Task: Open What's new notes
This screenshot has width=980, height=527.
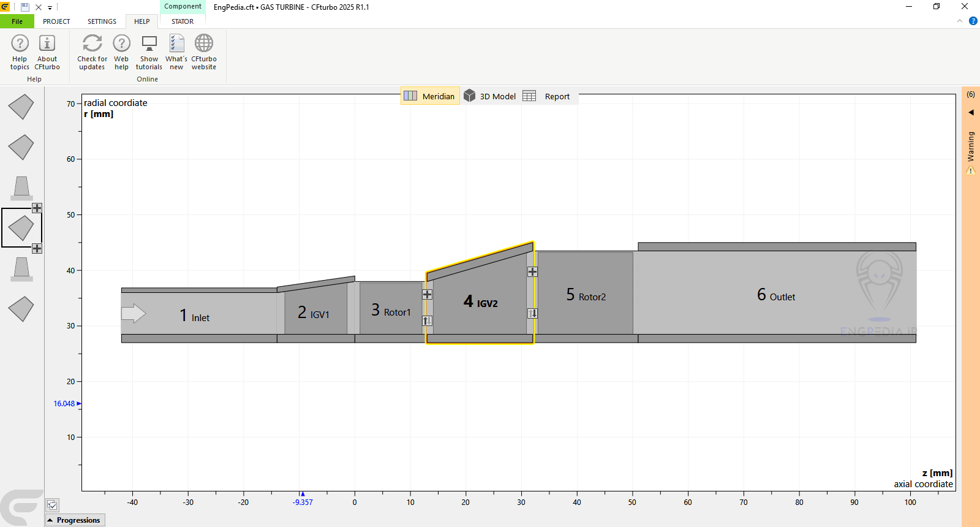Action: pyautogui.click(x=176, y=52)
